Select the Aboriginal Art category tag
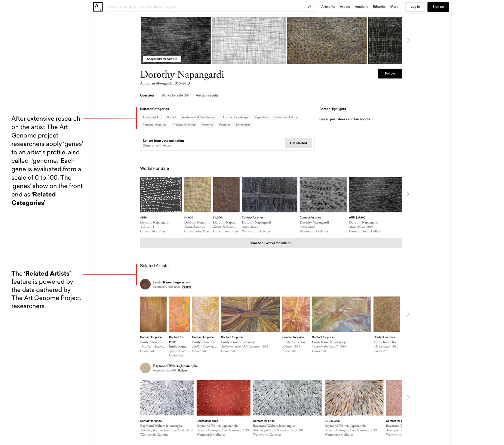 tap(152, 117)
